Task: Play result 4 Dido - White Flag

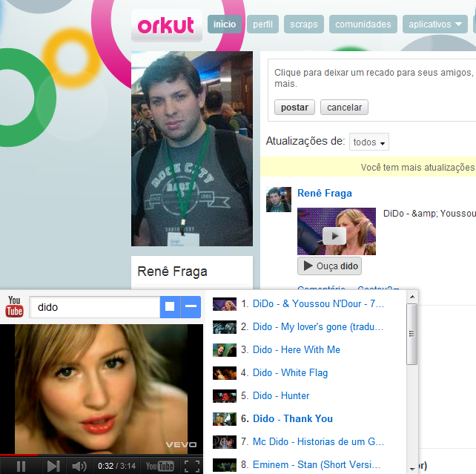Action: [290, 373]
